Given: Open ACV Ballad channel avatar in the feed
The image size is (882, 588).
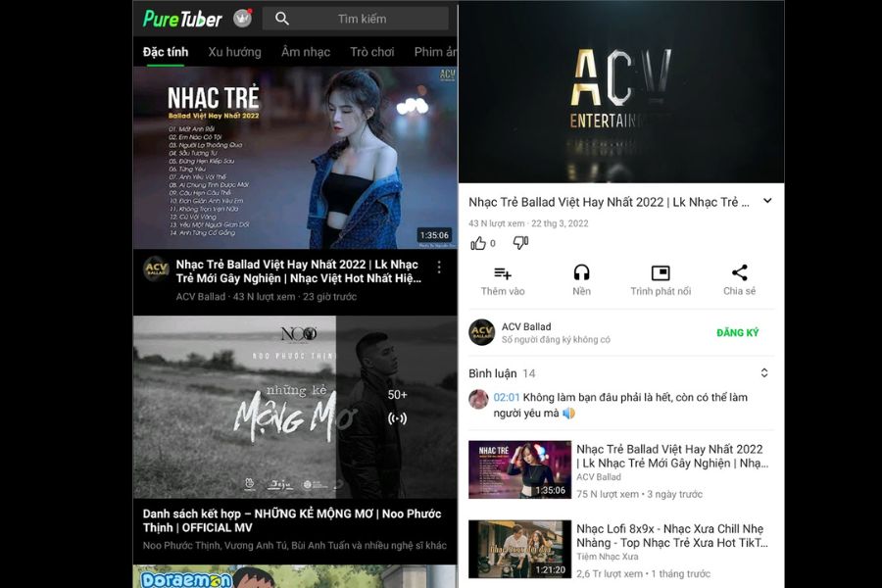Looking at the screenshot, I should [156, 269].
